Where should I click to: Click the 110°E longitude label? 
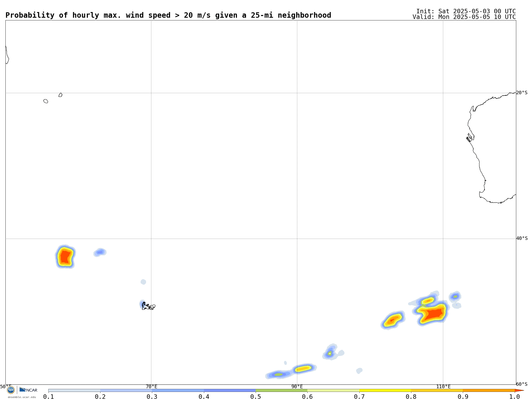coord(443,386)
